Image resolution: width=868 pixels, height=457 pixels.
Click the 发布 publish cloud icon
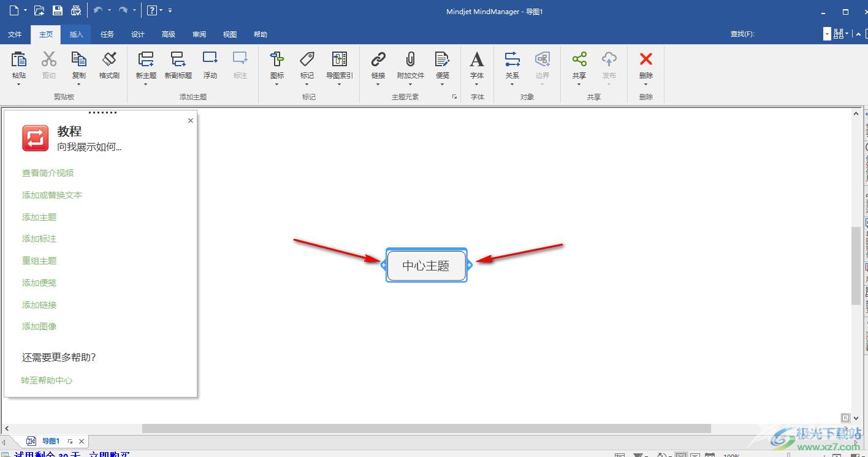[609, 60]
